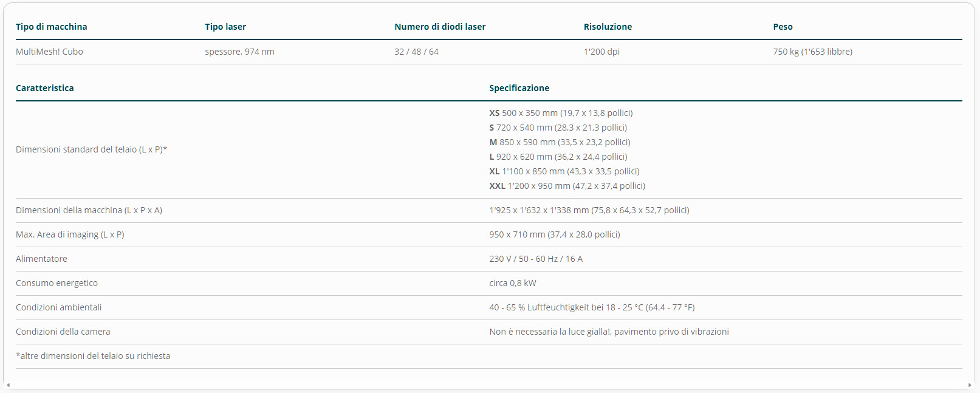Screen dimensions: 980x393
Task: Click the L 920 x 620 mm line
Action: tap(558, 157)
